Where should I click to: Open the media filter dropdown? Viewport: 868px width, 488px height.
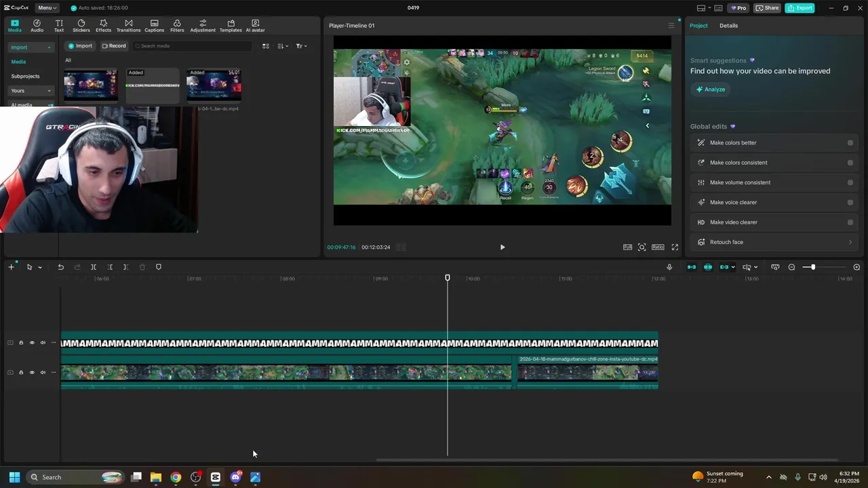click(x=302, y=46)
